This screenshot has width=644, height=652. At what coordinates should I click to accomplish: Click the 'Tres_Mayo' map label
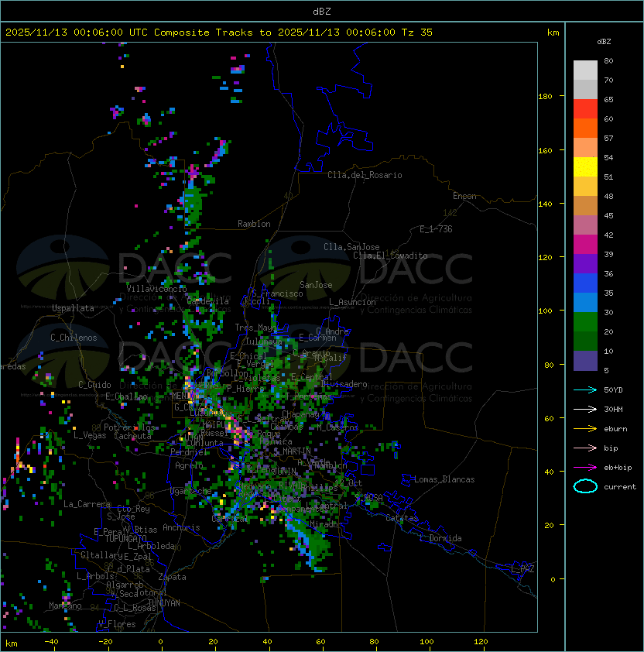pos(255,328)
